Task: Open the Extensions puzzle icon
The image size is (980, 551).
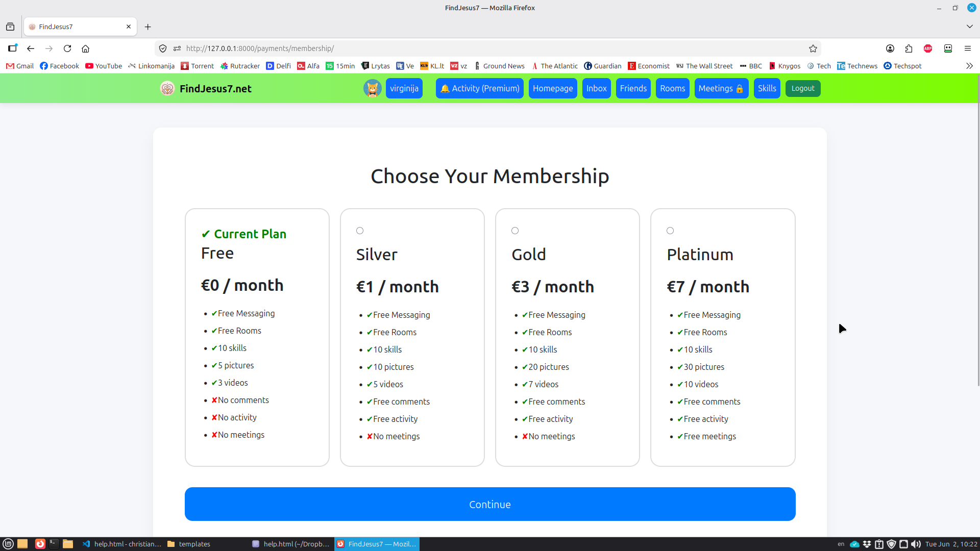Action: [x=909, y=48]
